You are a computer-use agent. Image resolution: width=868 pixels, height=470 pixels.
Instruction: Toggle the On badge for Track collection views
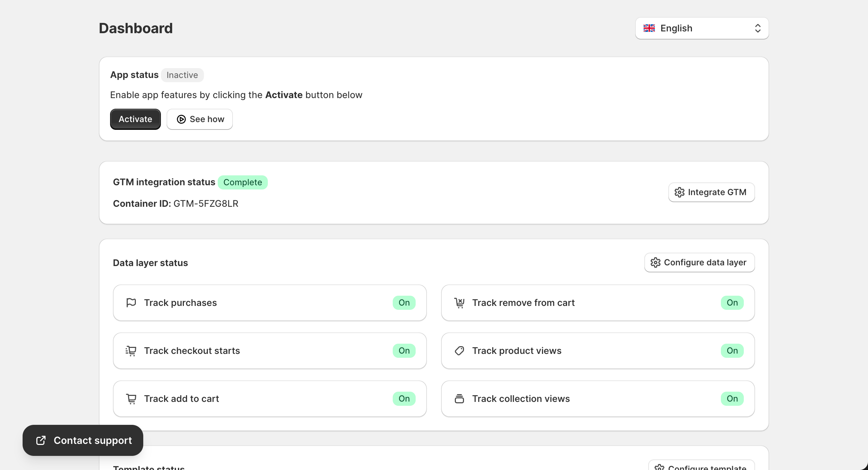point(732,398)
